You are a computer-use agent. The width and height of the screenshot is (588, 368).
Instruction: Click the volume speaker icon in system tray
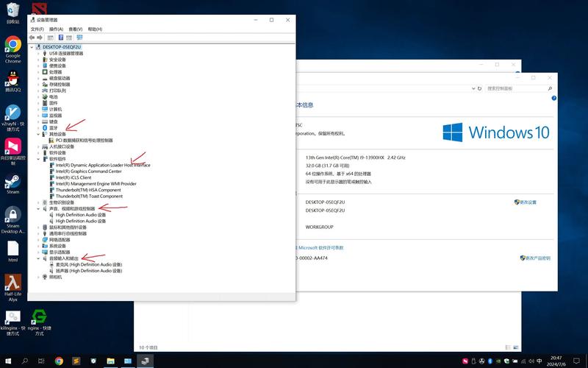[x=531, y=361]
